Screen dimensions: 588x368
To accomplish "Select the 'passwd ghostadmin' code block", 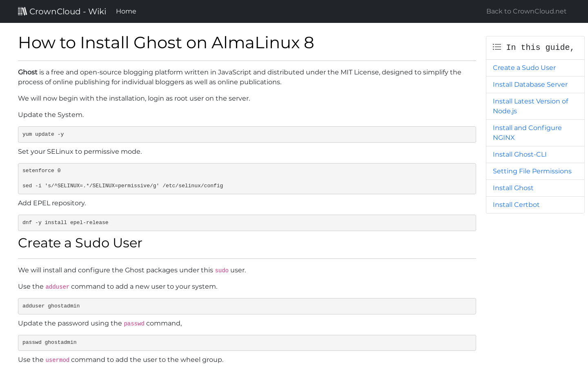I will (x=247, y=343).
